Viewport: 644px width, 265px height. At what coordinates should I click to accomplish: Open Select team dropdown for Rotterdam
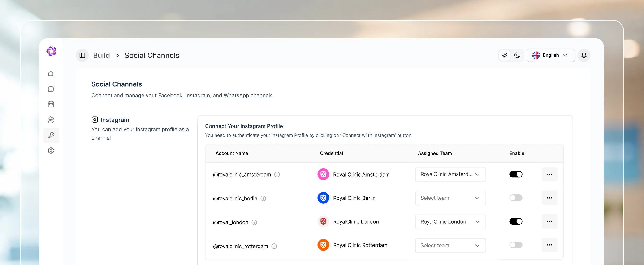click(x=450, y=246)
